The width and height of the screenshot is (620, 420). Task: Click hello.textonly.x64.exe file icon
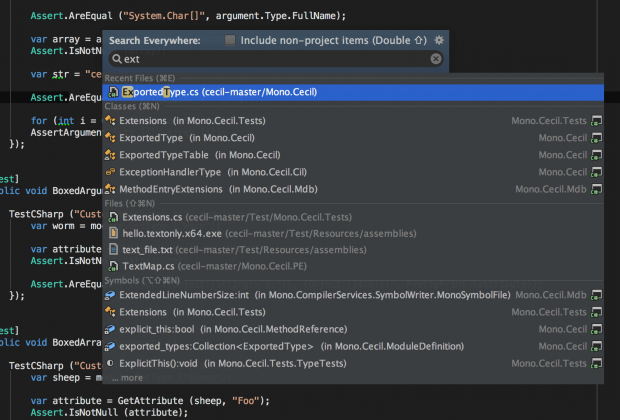pos(113,233)
